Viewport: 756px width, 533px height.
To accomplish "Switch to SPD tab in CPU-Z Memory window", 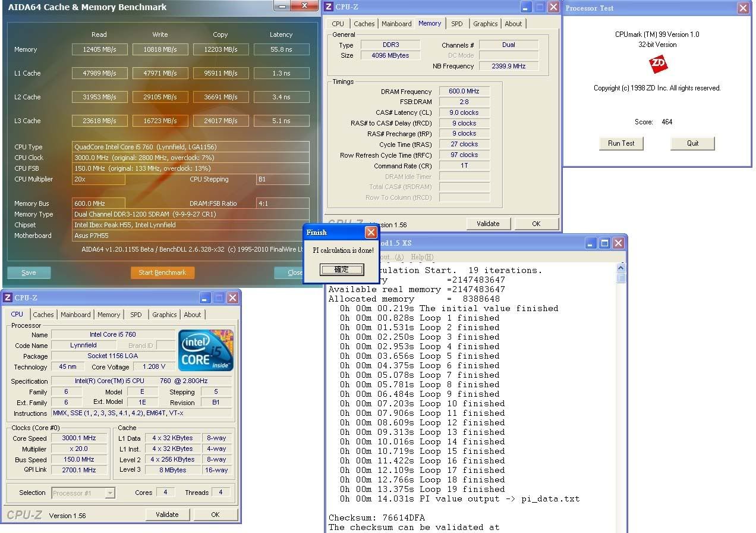I will 456,24.
